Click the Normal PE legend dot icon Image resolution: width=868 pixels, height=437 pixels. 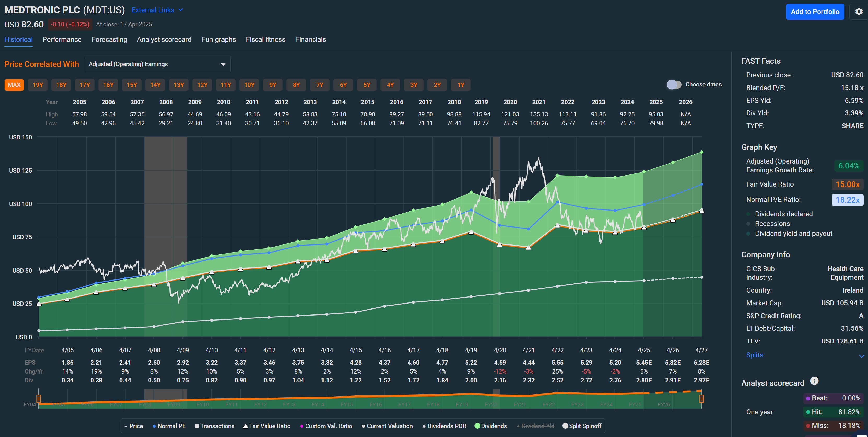154,426
